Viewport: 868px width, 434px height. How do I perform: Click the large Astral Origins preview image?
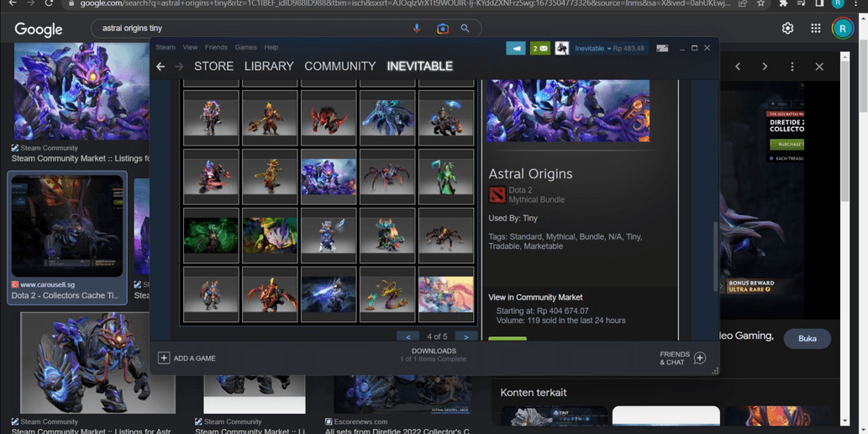pyautogui.click(x=568, y=110)
